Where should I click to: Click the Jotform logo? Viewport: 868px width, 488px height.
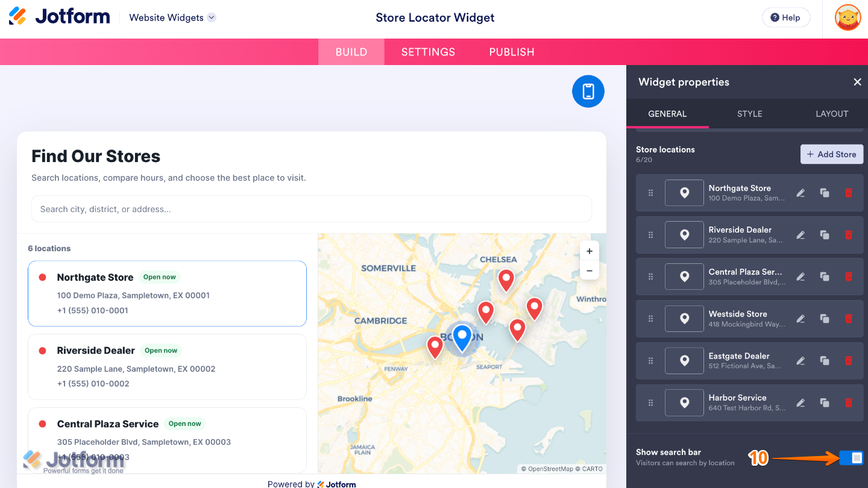(59, 17)
